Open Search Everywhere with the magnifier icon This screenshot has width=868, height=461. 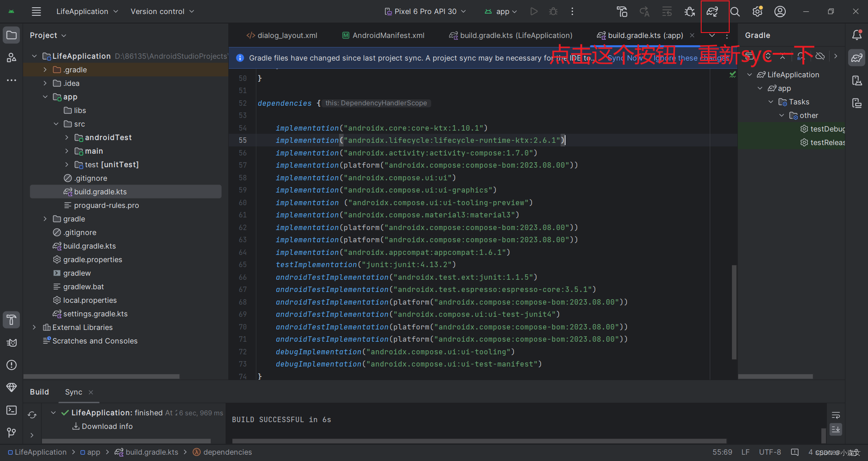coord(735,11)
